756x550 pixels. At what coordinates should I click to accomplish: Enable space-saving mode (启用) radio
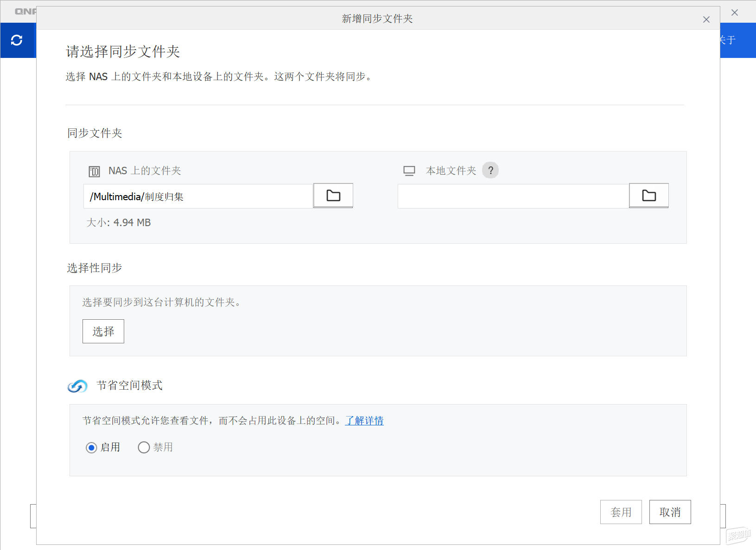point(91,448)
